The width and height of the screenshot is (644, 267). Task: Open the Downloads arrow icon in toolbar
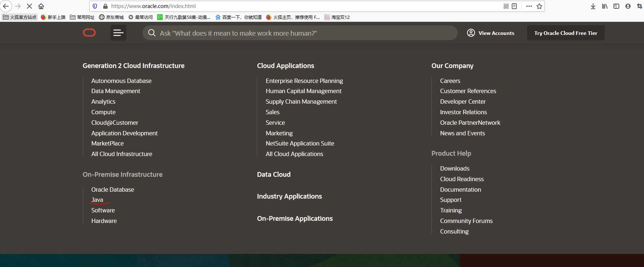coord(593,6)
